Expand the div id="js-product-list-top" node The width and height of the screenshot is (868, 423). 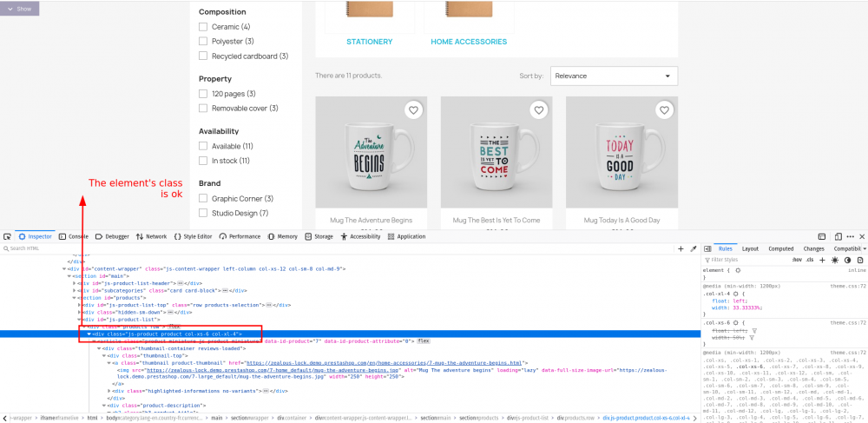(x=80, y=305)
